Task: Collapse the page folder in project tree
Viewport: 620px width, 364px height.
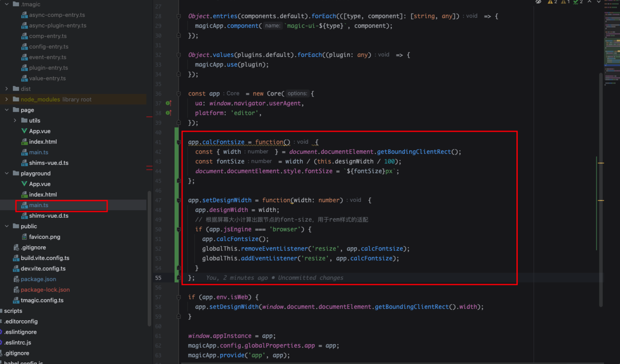Action: (6, 110)
